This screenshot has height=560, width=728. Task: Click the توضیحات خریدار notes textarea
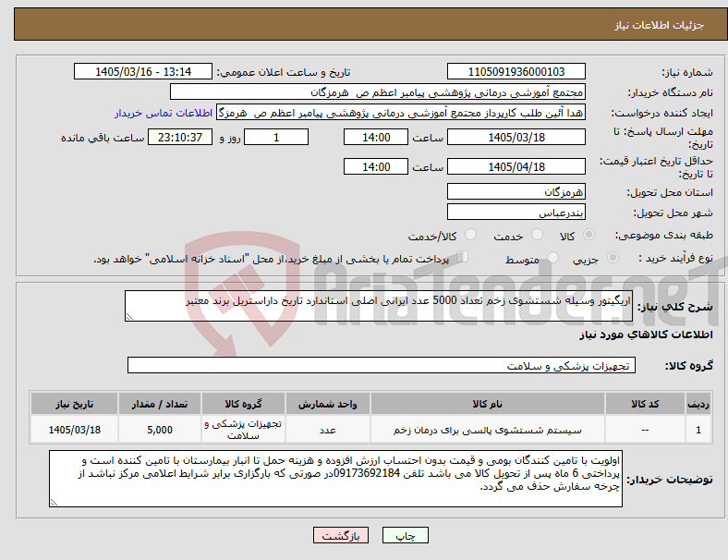pos(335,479)
